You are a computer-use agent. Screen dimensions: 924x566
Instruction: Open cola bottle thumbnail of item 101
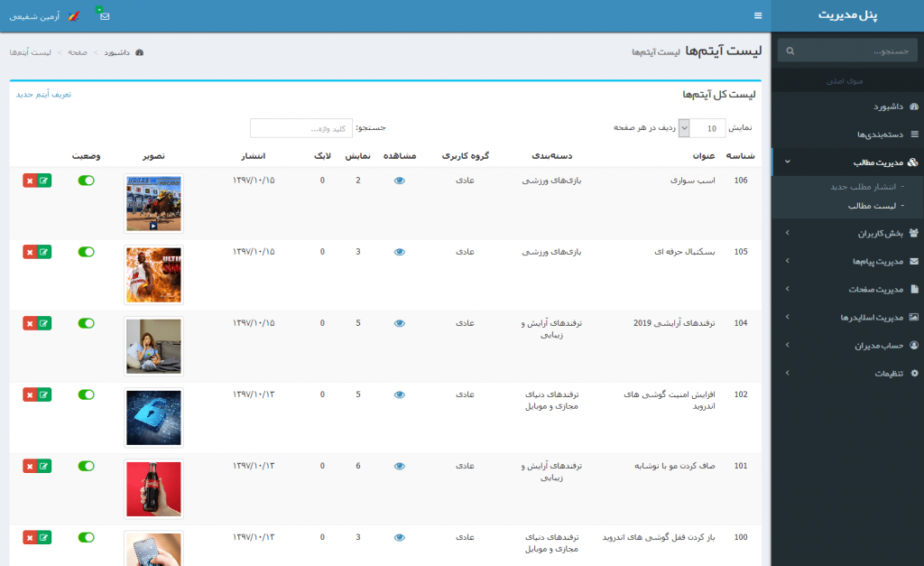(x=153, y=488)
